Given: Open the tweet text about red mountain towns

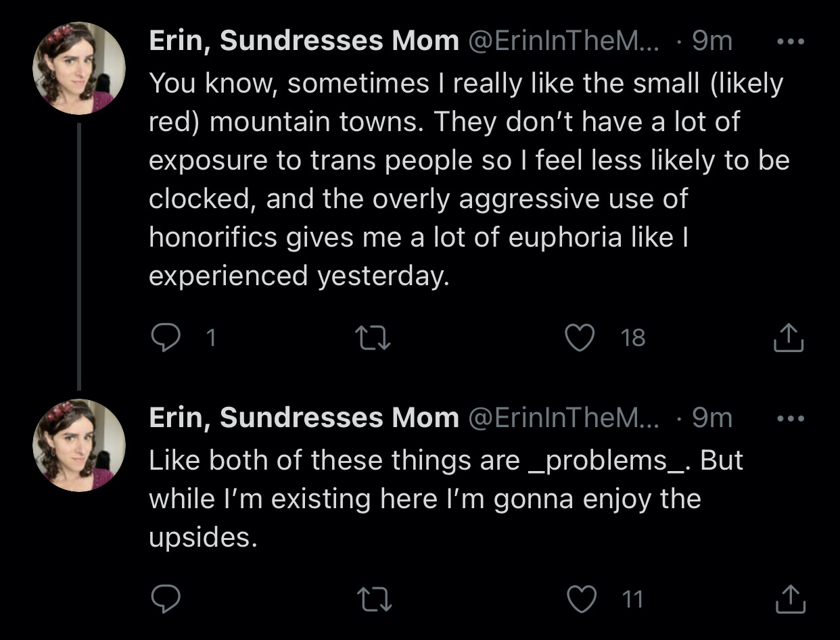Looking at the screenshot, I should point(467,180).
